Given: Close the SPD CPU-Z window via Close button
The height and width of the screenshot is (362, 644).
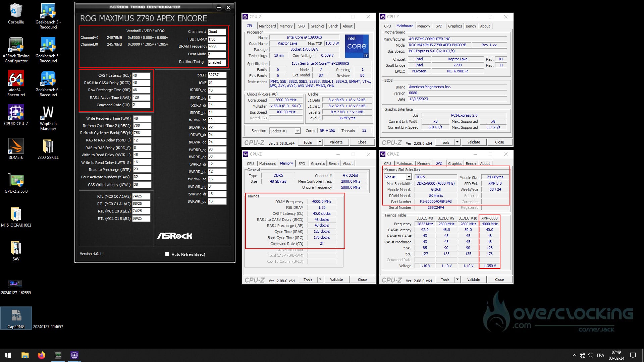Looking at the screenshot, I should click(499, 279).
